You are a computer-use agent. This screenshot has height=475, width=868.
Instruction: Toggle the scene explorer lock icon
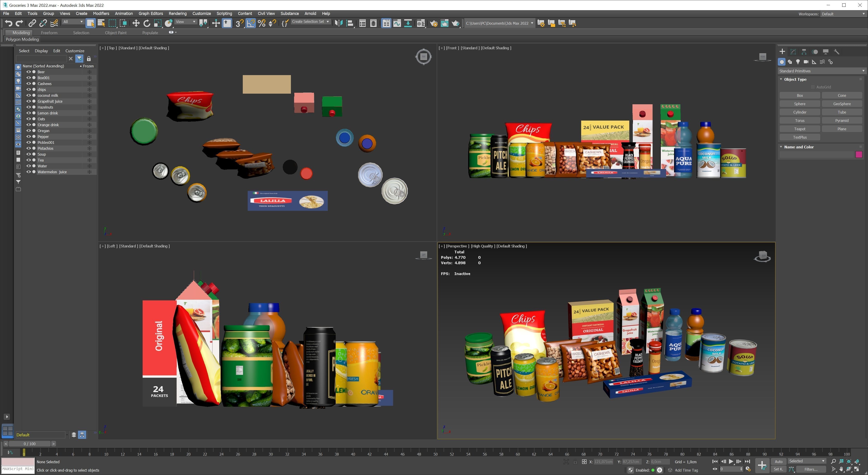(x=89, y=59)
